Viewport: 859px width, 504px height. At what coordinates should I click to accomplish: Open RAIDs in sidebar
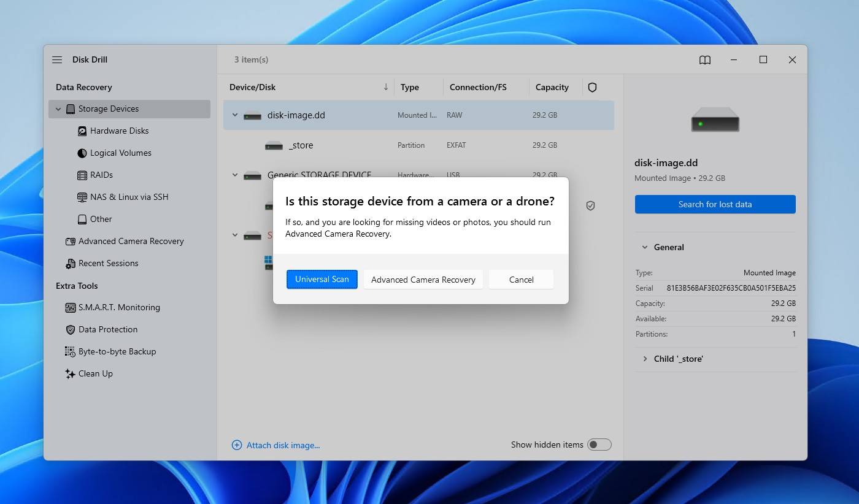point(101,175)
